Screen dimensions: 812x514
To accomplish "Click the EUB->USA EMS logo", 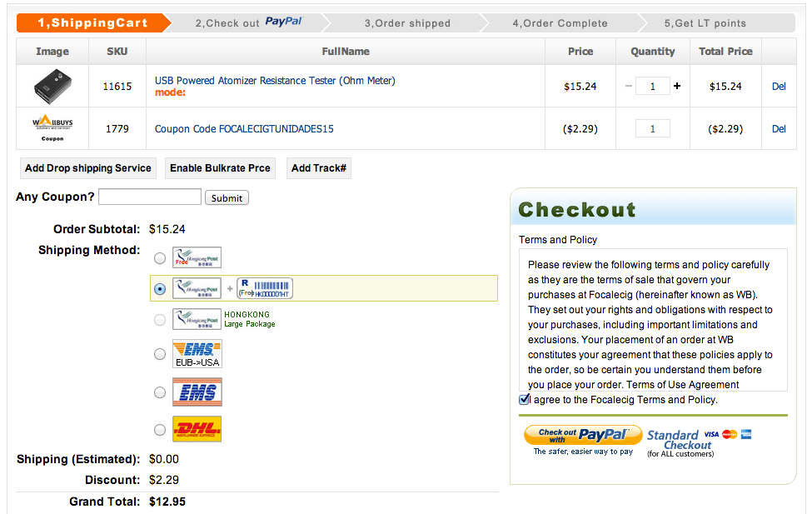I will tap(197, 353).
